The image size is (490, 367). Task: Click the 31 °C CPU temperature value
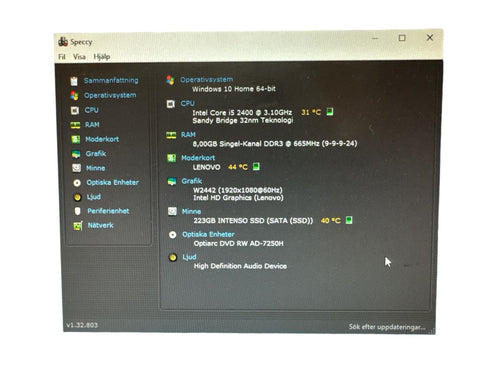pyautogui.click(x=311, y=112)
